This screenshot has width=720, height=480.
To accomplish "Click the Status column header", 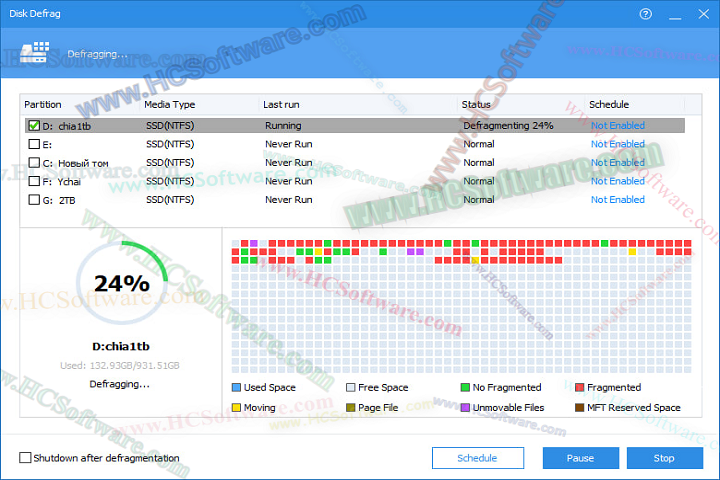I will tap(476, 104).
